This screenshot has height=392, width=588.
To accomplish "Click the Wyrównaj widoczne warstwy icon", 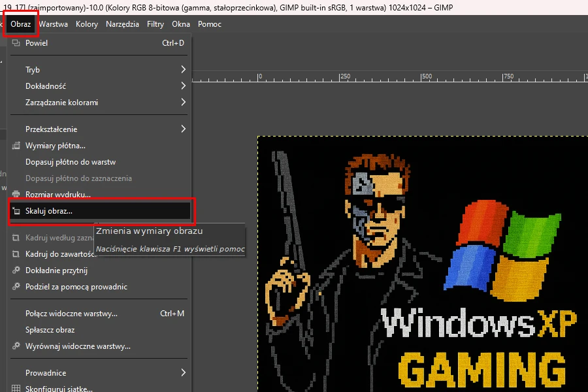I will click(x=16, y=346).
